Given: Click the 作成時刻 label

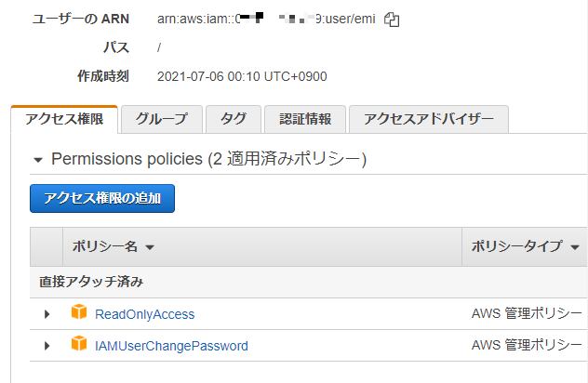Looking at the screenshot, I should tap(103, 76).
